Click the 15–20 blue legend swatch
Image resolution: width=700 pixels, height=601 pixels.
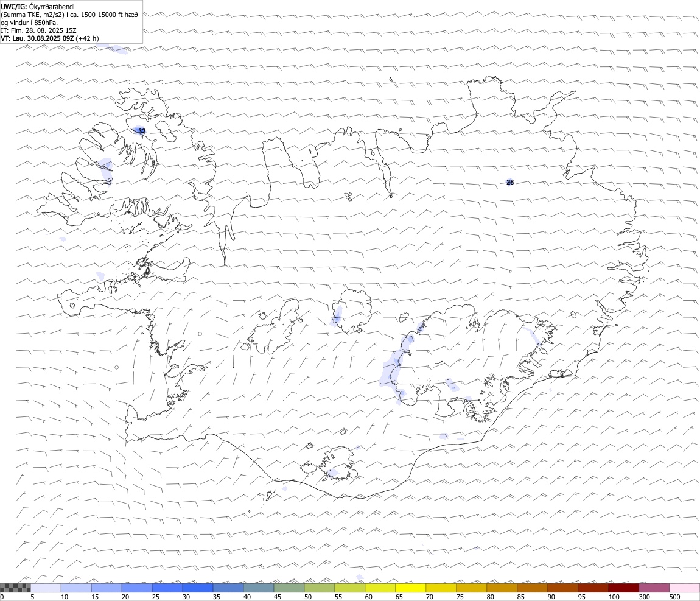click(107, 588)
